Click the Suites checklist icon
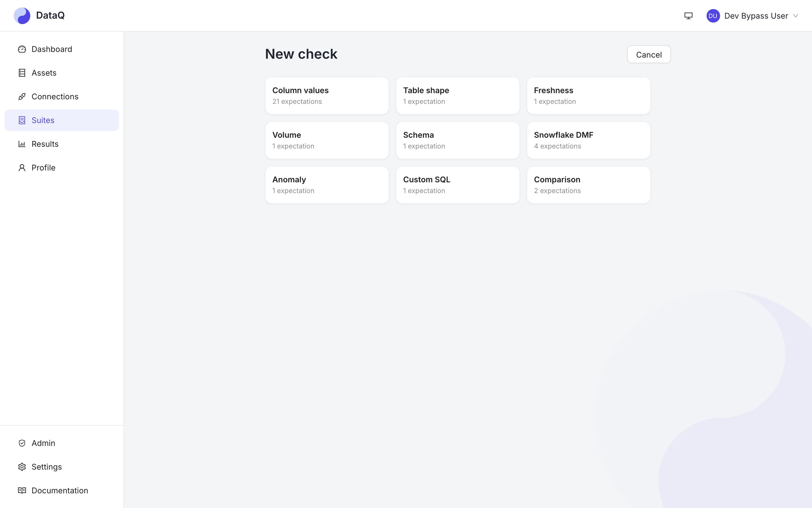Viewport: 812px width, 508px height. (22, 120)
